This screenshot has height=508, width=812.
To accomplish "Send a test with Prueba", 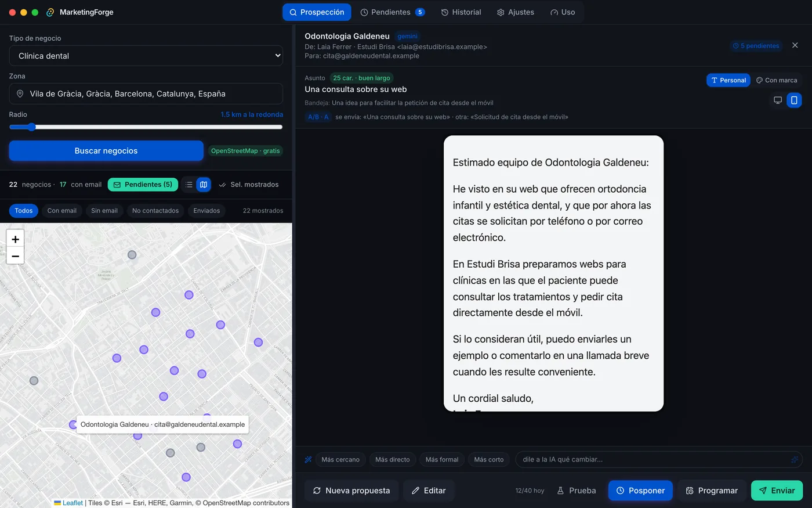I will (x=577, y=491).
